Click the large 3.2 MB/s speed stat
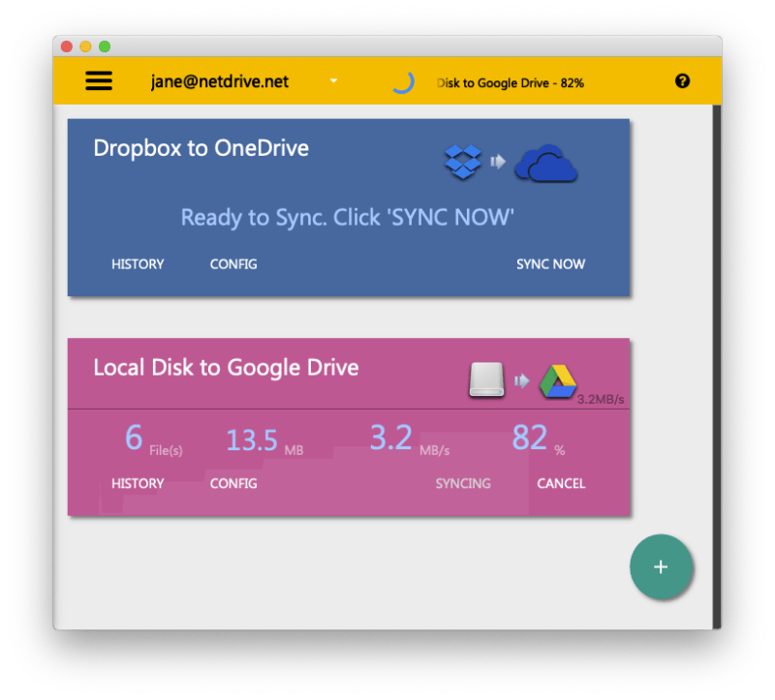This screenshot has width=775, height=700. tap(410, 440)
